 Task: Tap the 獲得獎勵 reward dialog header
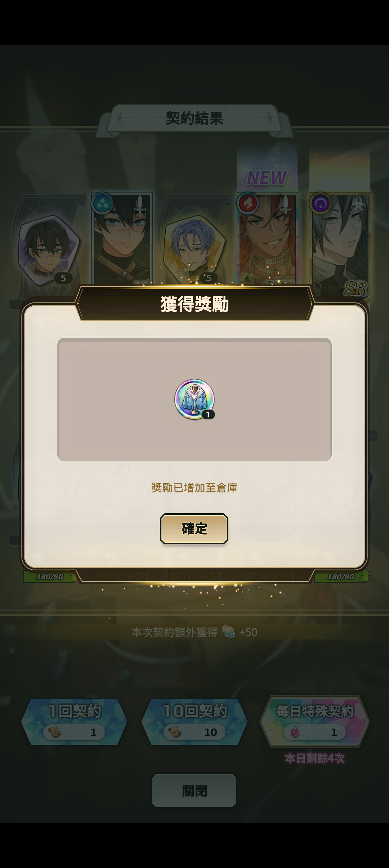[x=194, y=304]
